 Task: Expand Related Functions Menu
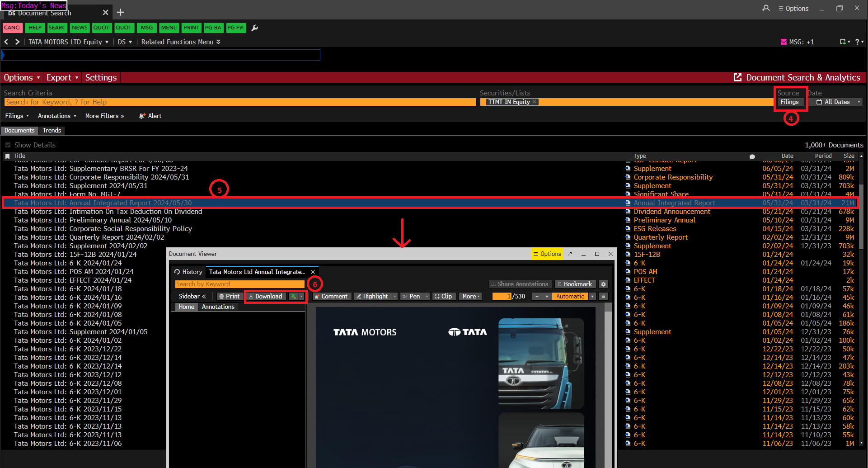click(181, 42)
